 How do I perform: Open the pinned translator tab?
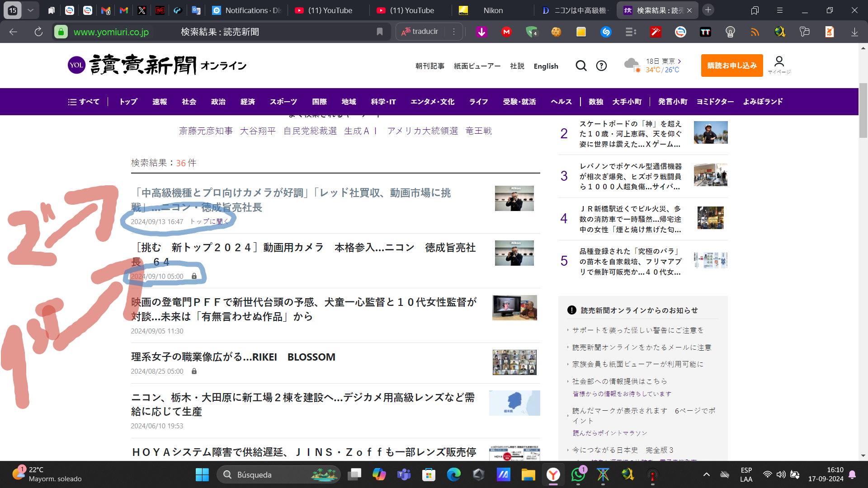pyautogui.click(x=196, y=10)
